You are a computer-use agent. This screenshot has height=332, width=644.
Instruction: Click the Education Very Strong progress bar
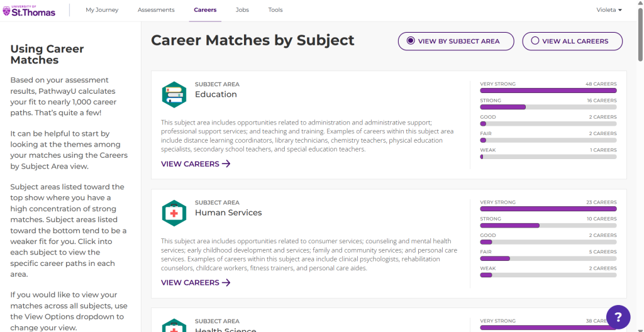coord(548,91)
